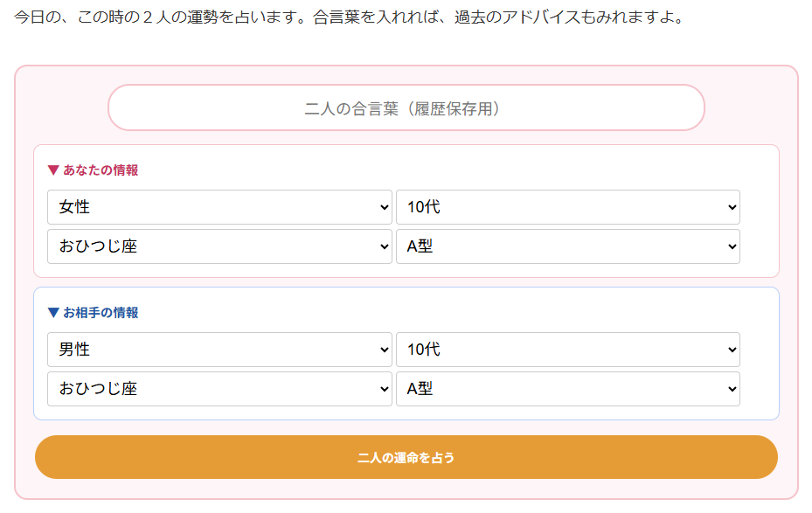The width and height of the screenshot is (812, 513).
Task: Select the あなたの情報 section heading
Action: pyautogui.click(x=101, y=170)
